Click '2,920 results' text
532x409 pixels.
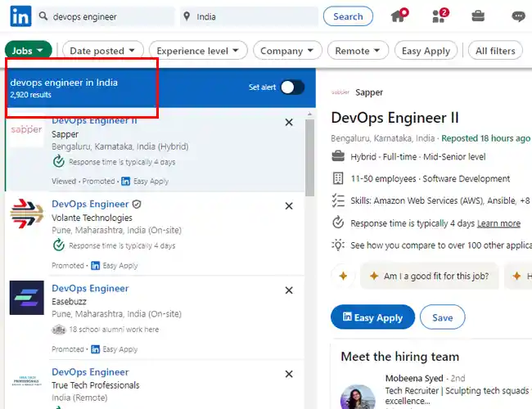coord(30,95)
